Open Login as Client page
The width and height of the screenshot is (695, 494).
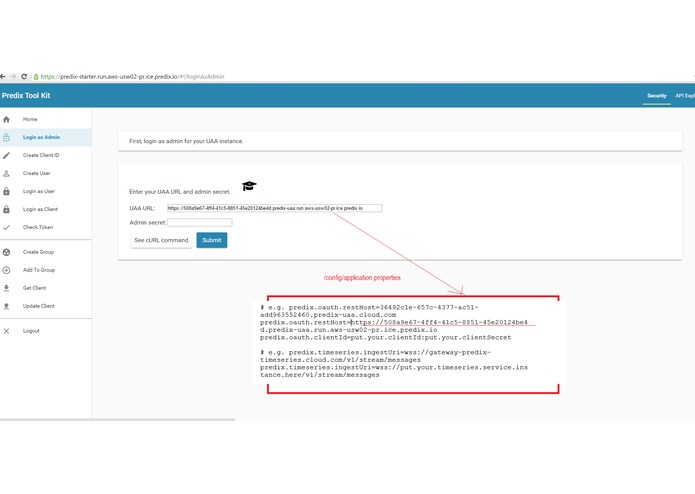[x=40, y=209]
